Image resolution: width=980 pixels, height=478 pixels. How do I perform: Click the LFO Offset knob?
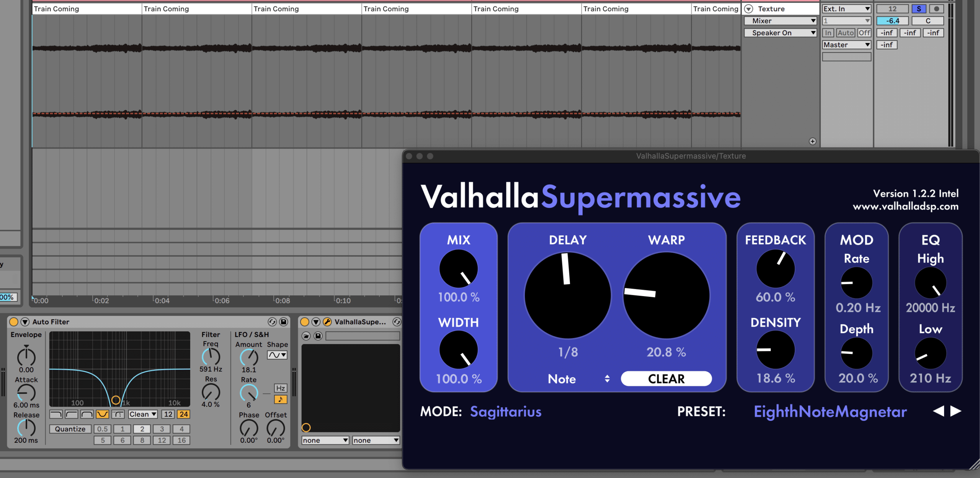coord(276,428)
